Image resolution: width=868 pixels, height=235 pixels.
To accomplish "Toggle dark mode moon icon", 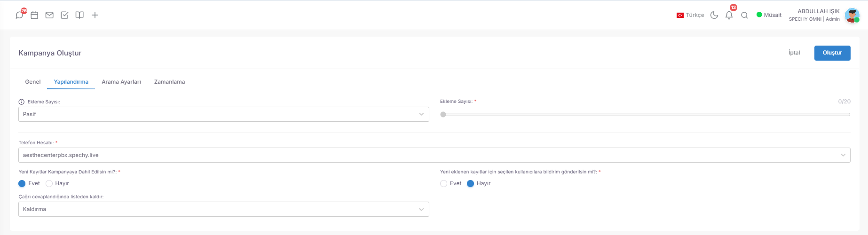I will tap(714, 15).
